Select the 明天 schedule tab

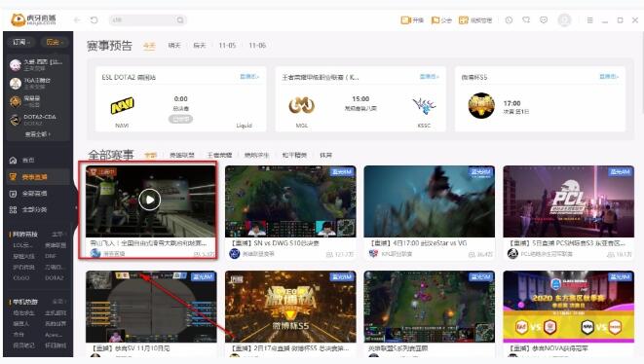click(174, 46)
